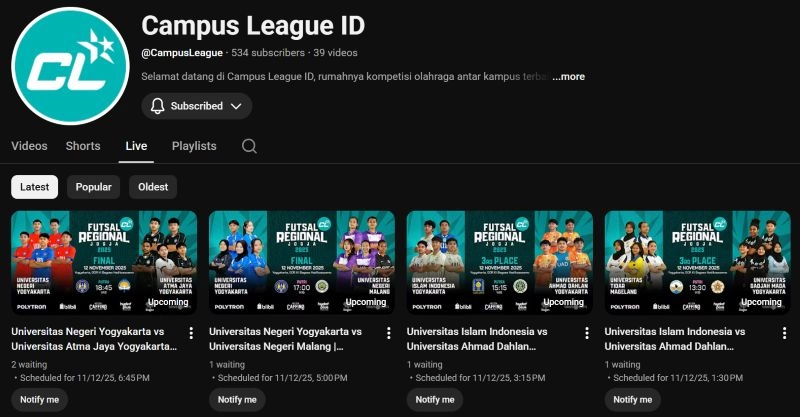Image resolution: width=800 pixels, height=417 pixels.
Task: Click the @CampusLeague handle text
Action: (182, 53)
